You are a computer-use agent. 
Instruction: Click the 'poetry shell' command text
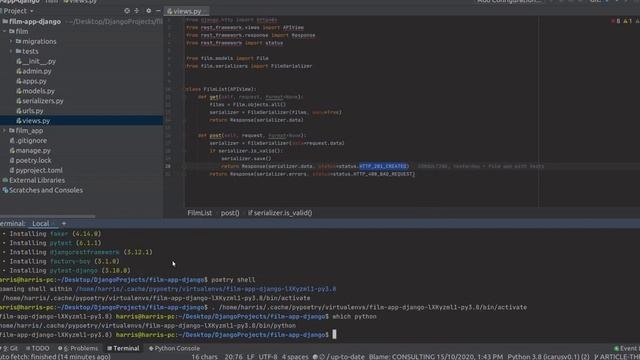pos(233,280)
